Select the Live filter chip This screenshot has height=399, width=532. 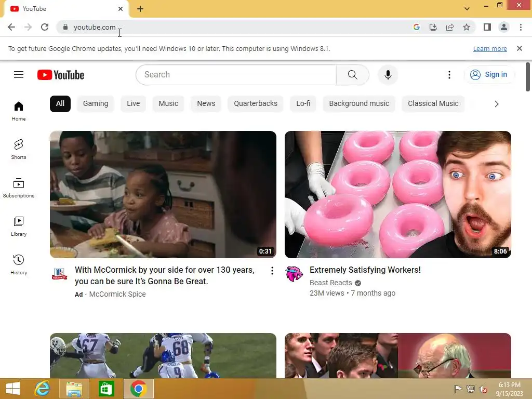134,104
